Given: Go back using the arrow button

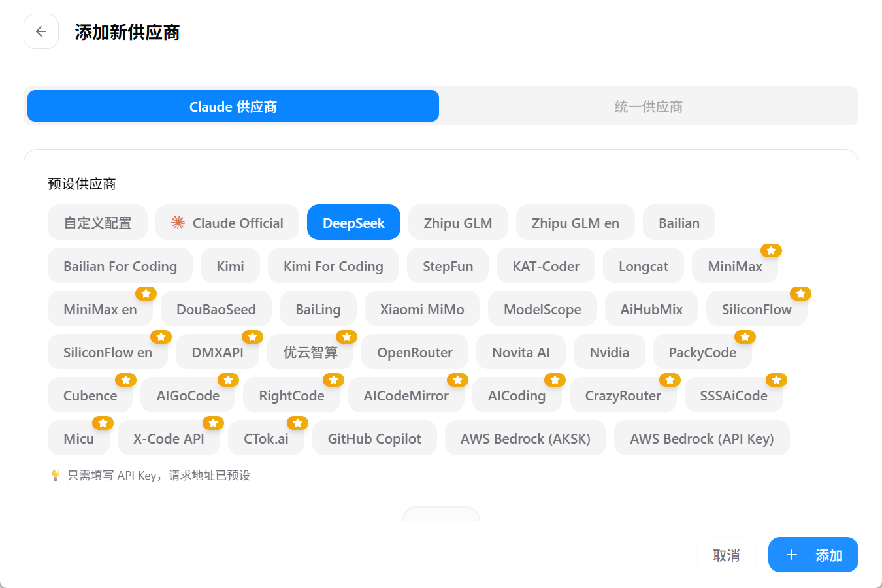Looking at the screenshot, I should (41, 31).
